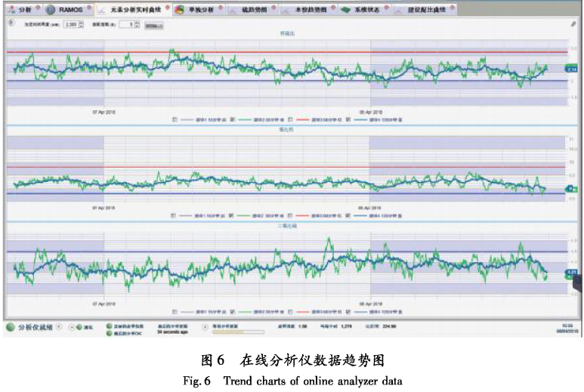This screenshot has height=392, width=584.
Task: Click the progress bar in bottom status bar
Action: click(239, 331)
